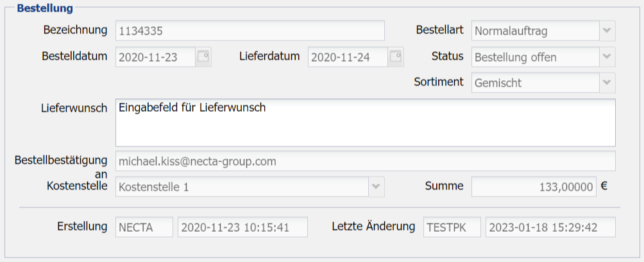Click the Letzte Änderung timestamp field
This screenshot has width=644, height=262.
click(x=550, y=227)
